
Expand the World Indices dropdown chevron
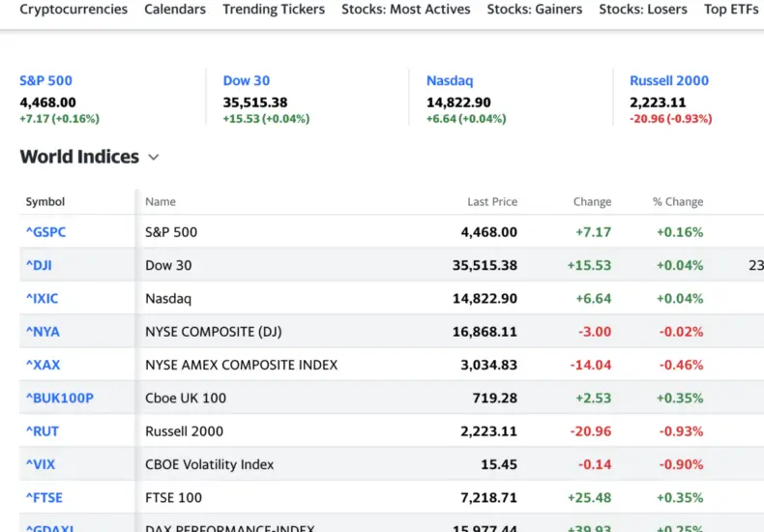coord(154,158)
